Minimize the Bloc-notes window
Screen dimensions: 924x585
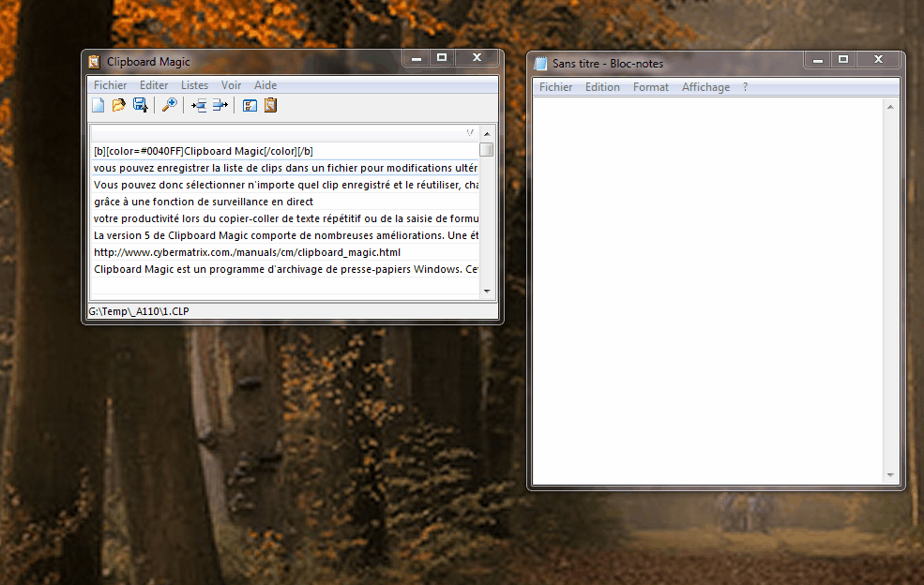click(x=817, y=59)
